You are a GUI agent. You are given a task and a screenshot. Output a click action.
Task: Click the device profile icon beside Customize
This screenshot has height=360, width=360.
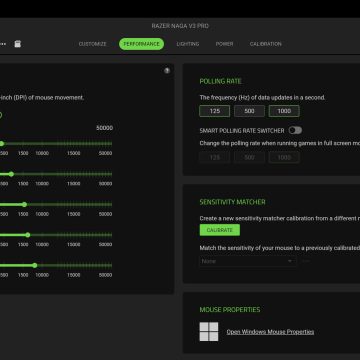pyautogui.click(x=18, y=44)
